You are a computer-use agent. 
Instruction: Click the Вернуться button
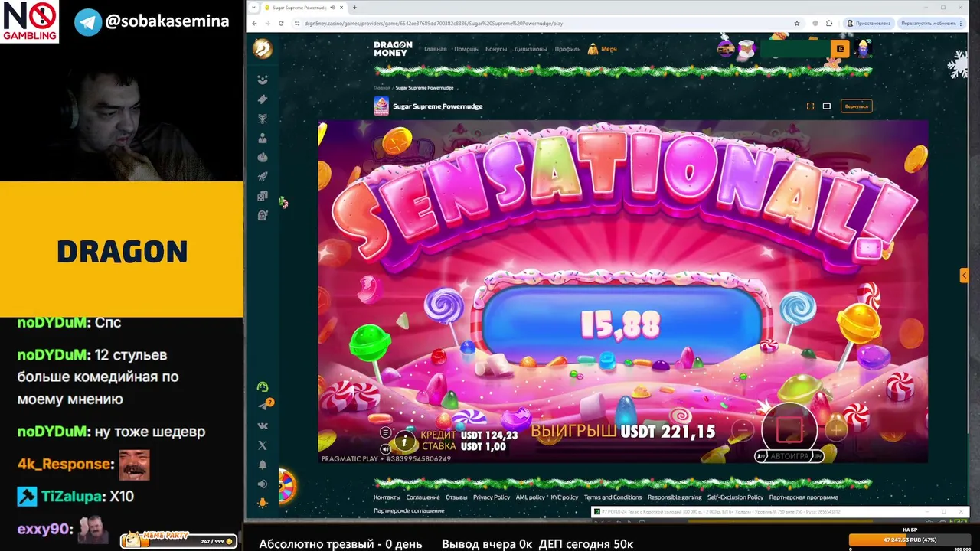[x=856, y=106]
